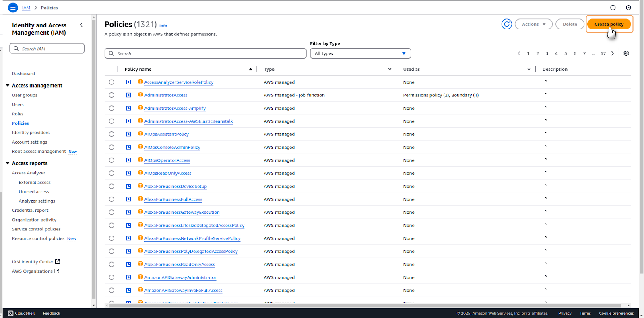The image size is (644, 318).
Task: Open the Actions dropdown menu
Action: [533, 24]
